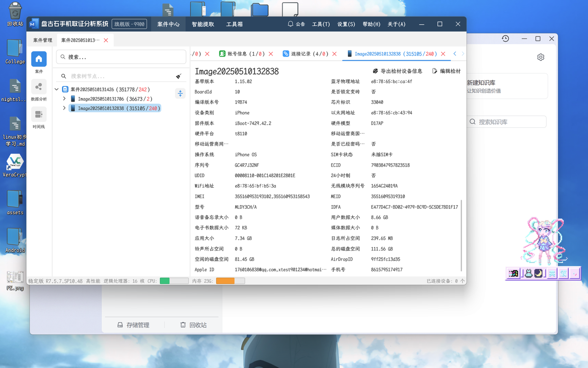Open the settings gear in knowledge base window
Screen dimensions: 588x368
tap(541, 57)
